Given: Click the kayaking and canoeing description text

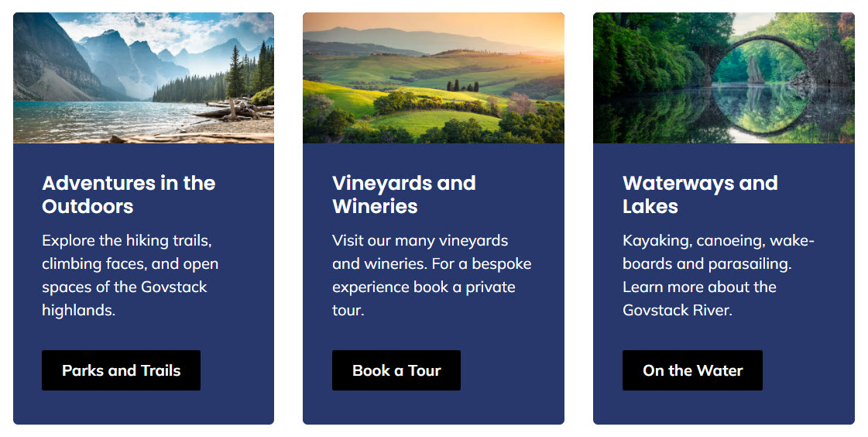Looking at the screenshot, I should point(719,275).
